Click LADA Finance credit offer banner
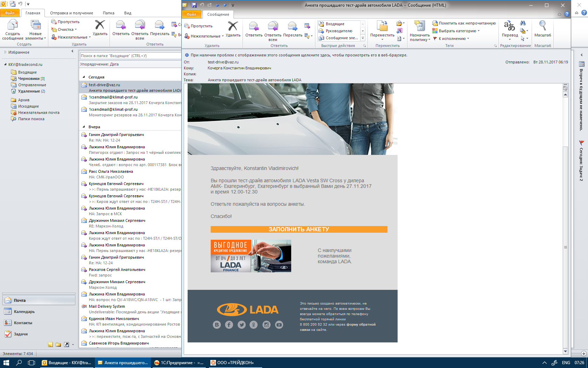Image resolution: width=588 pixels, height=368 pixels. coord(251,256)
